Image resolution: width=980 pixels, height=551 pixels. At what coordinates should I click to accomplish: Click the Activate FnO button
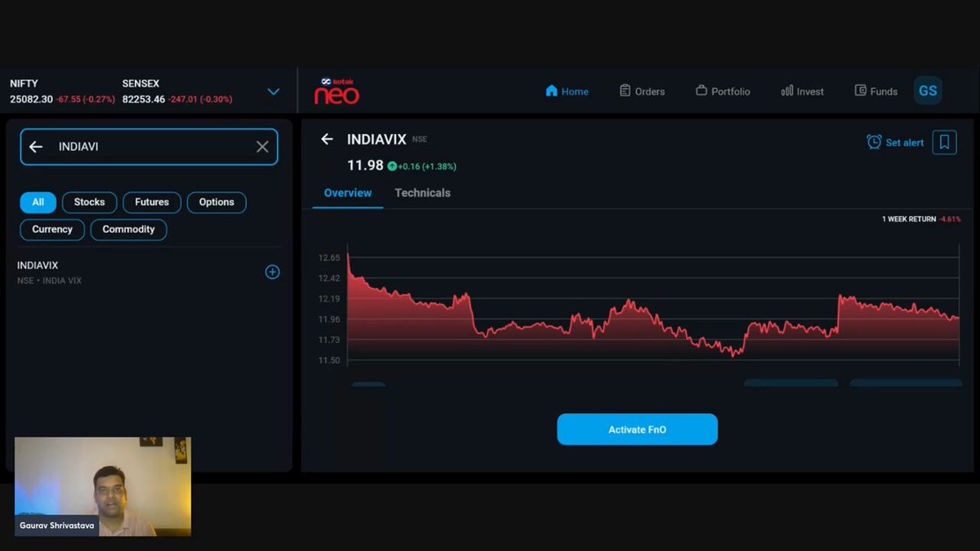637,429
